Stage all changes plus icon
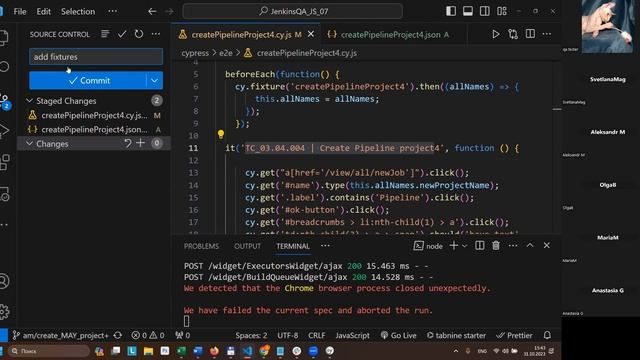 click(140, 143)
